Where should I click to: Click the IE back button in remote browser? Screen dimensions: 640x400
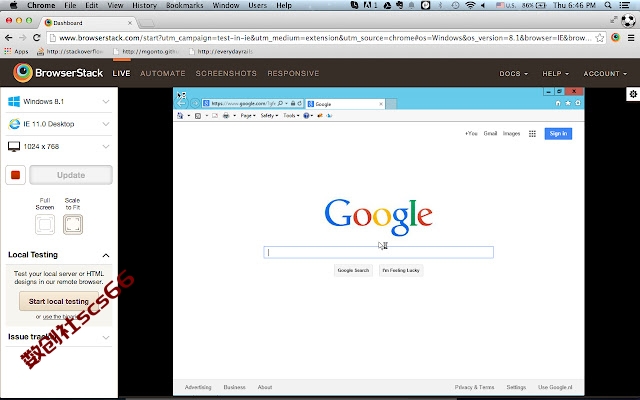click(x=182, y=104)
